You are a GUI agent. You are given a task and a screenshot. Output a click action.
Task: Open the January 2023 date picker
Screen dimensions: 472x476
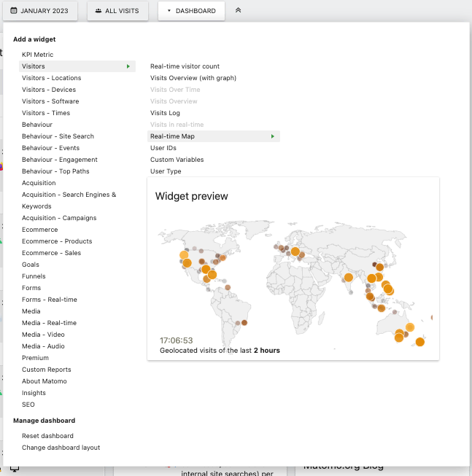click(43, 11)
